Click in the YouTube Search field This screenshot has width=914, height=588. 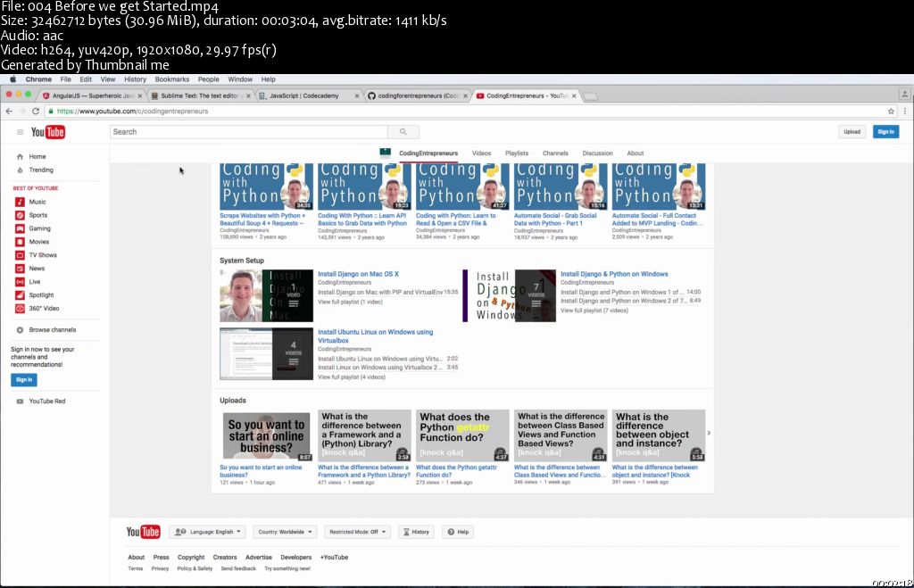click(249, 132)
